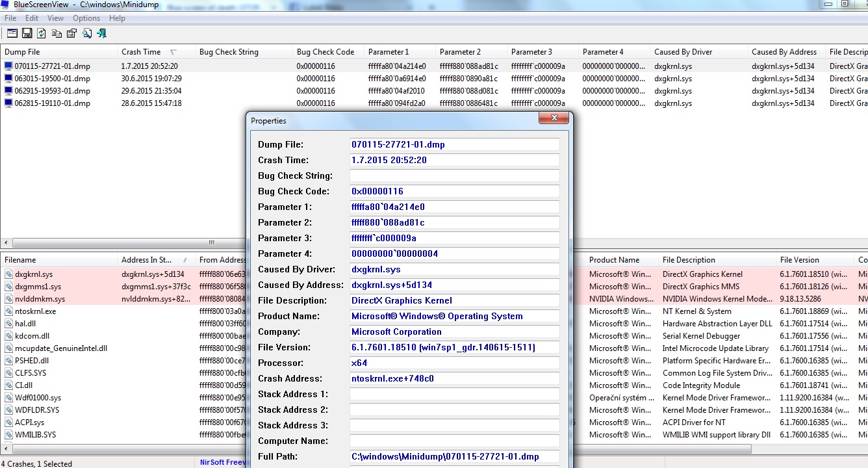868x468 pixels.
Task: Click the driver icon beside nvlddmkm.sys
Action: [8, 299]
